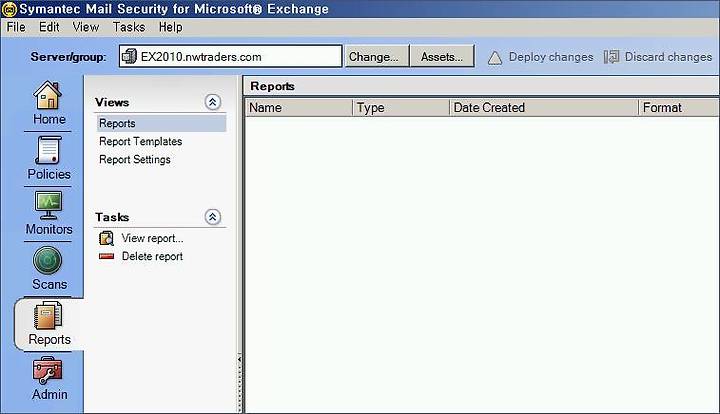This screenshot has height=414, width=720.
Task: Open the File menu
Action: (x=16, y=27)
